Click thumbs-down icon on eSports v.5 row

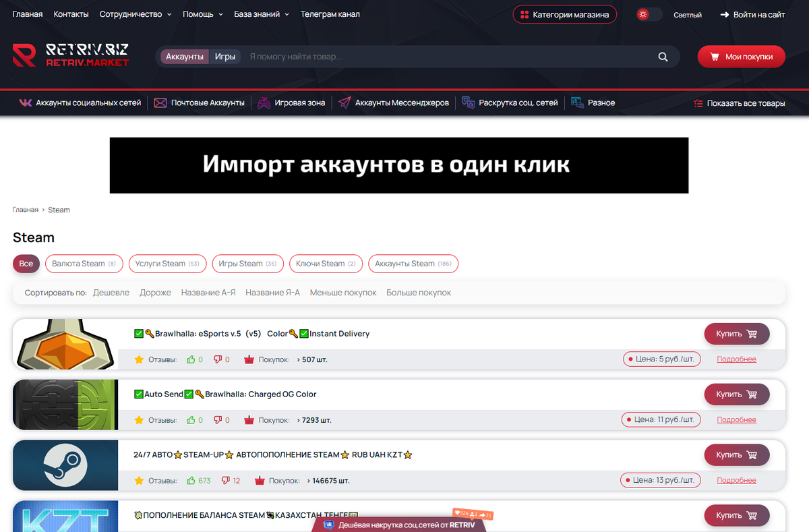pyautogui.click(x=218, y=359)
